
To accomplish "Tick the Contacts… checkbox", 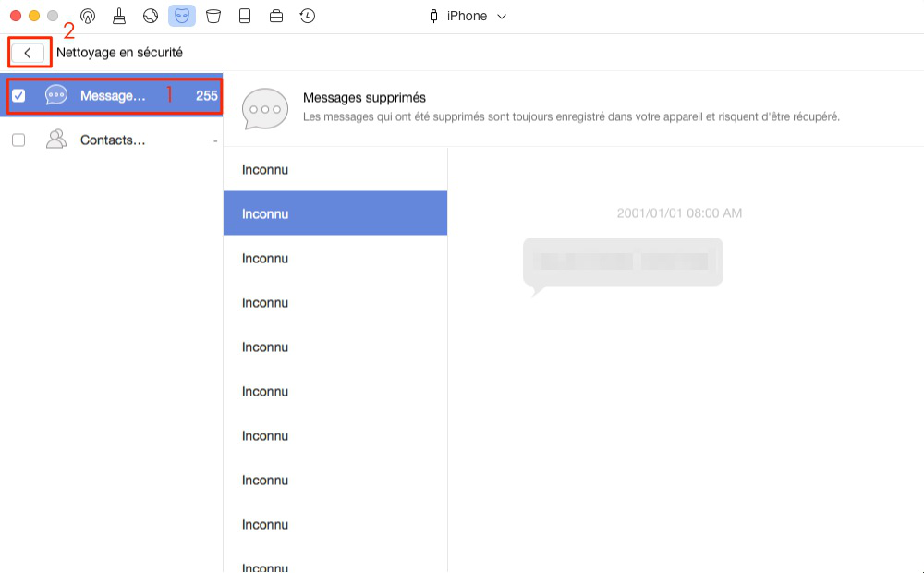I will click(x=18, y=140).
